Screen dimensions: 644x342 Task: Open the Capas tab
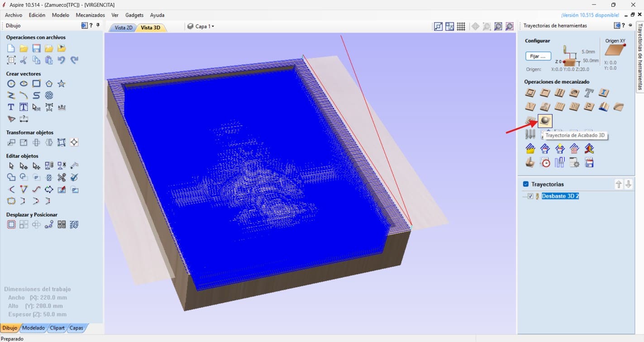[x=76, y=328]
